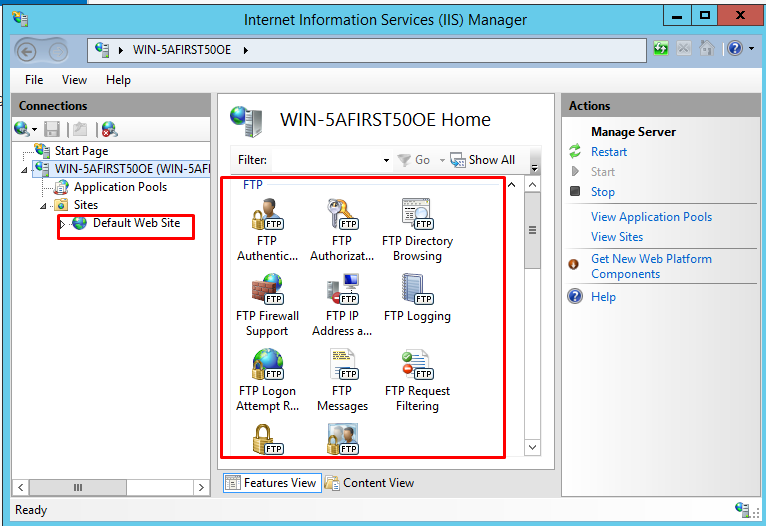
Task: Expand the Default Web Site node
Action: [62, 224]
